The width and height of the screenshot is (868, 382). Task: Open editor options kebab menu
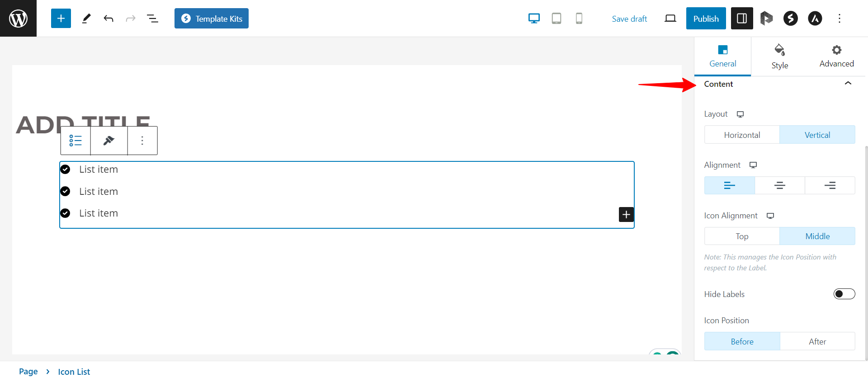(840, 19)
